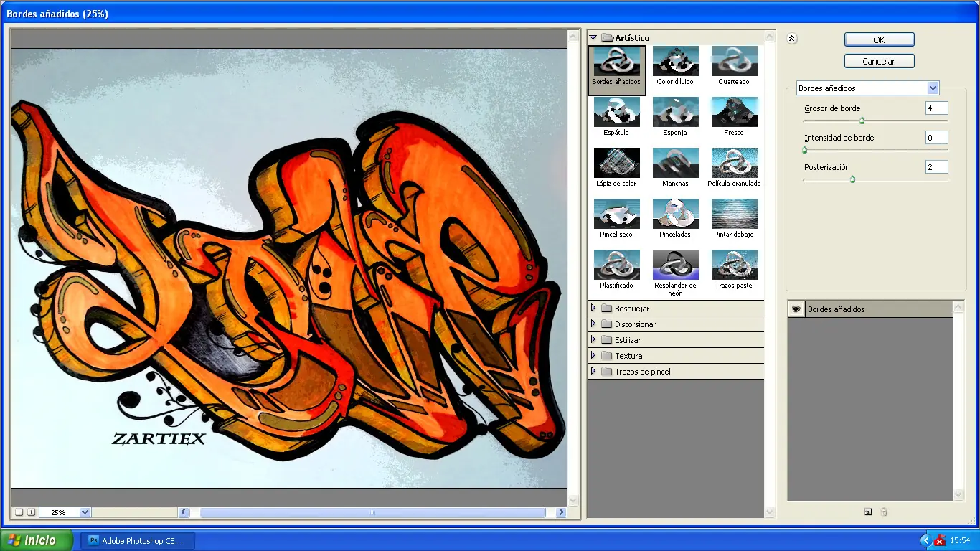
Task: Adjust the Intensidad de borde slider
Action: (x=805, y=150)
